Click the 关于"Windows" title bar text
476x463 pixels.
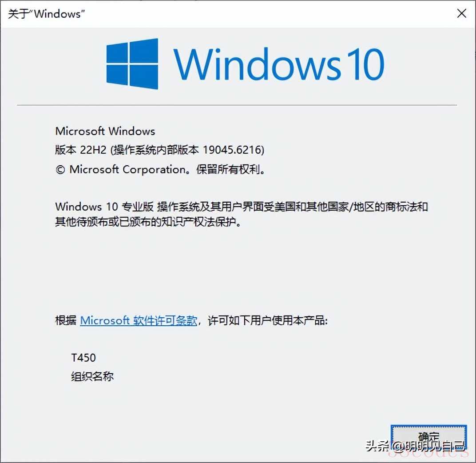tap(47, 14)
